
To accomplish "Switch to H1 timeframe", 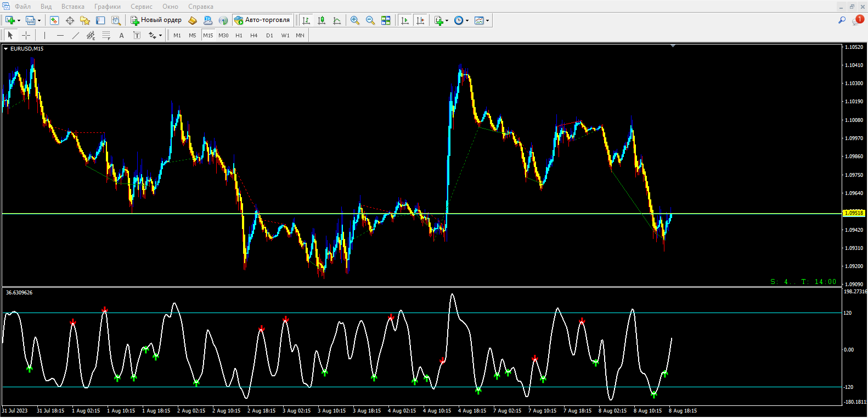I will (239, 35).
